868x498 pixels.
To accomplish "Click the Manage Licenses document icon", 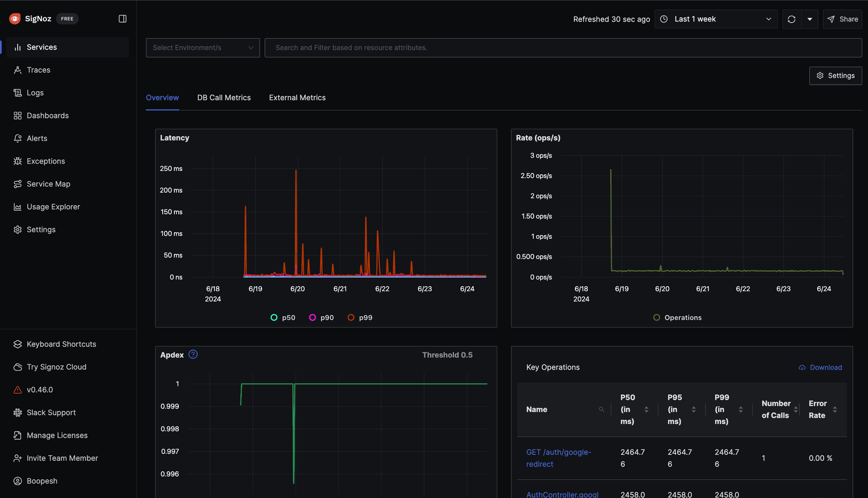I will coord(17,435).
